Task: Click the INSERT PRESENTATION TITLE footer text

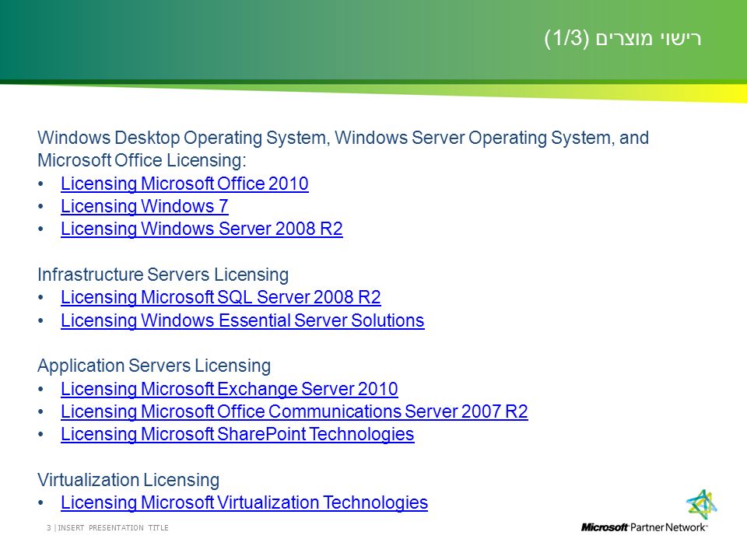Action: coord(113,527)
